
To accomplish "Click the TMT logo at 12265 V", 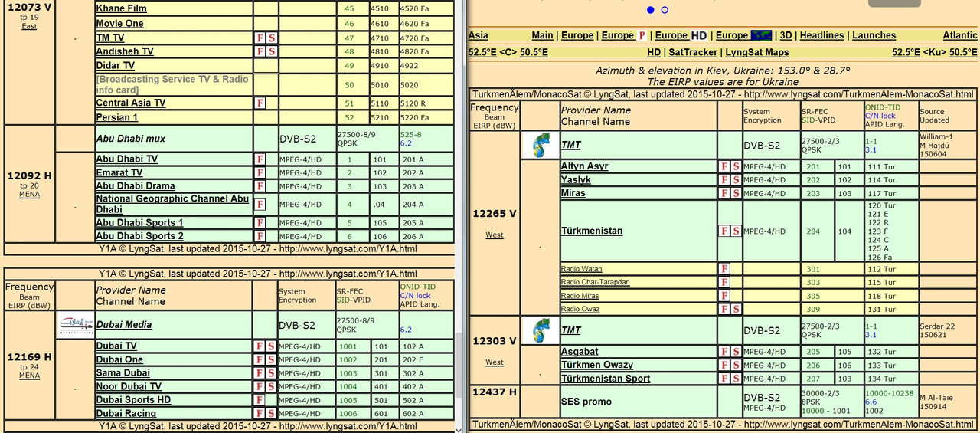I will (541, 145).
